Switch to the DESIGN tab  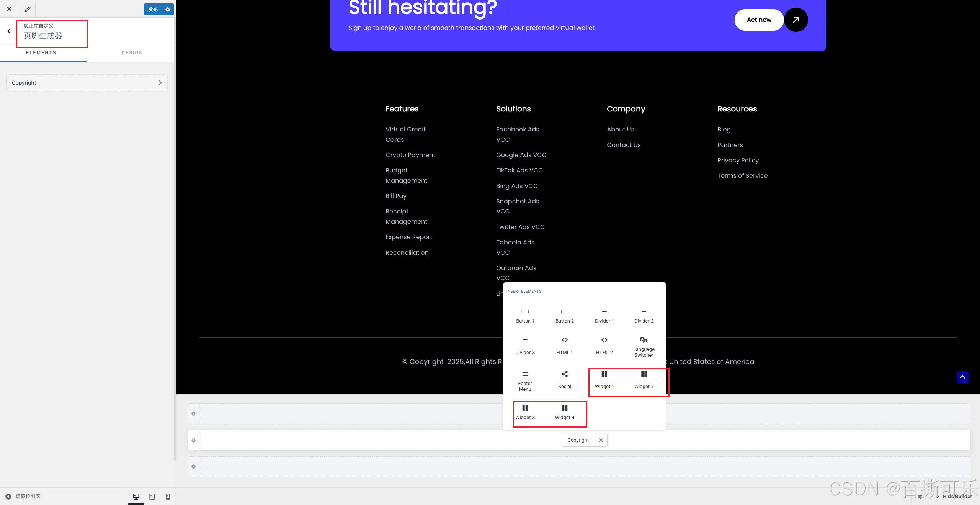(x=132, y=53)
